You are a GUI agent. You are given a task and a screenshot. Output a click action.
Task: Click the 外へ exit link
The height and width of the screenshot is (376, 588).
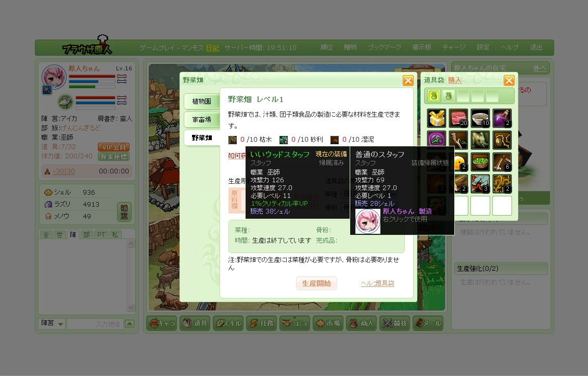click(540, 68)
